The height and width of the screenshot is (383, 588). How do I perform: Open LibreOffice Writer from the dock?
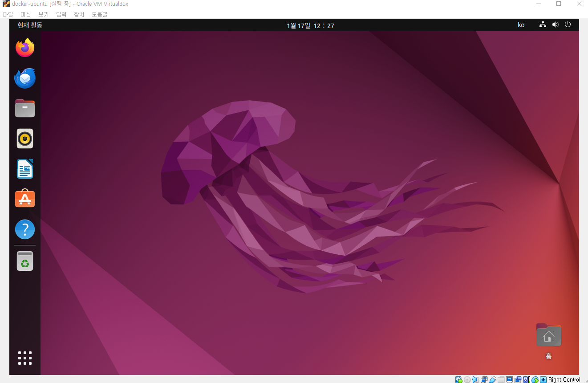point(25,169)
